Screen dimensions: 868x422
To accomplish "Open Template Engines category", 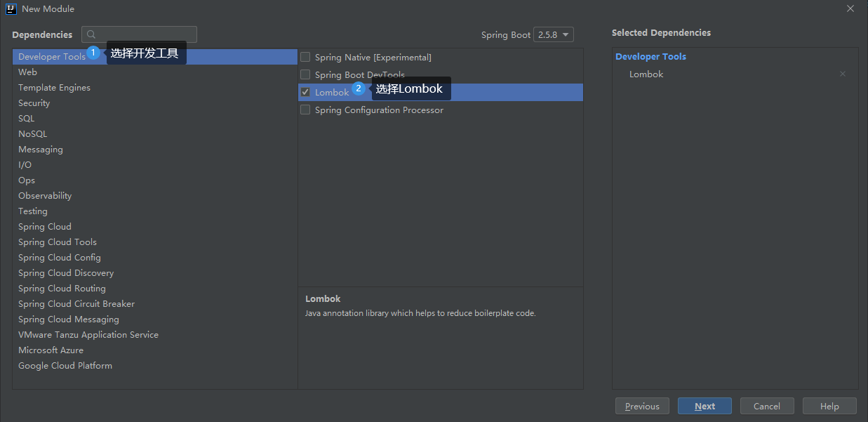I will [x=155, y=87].
